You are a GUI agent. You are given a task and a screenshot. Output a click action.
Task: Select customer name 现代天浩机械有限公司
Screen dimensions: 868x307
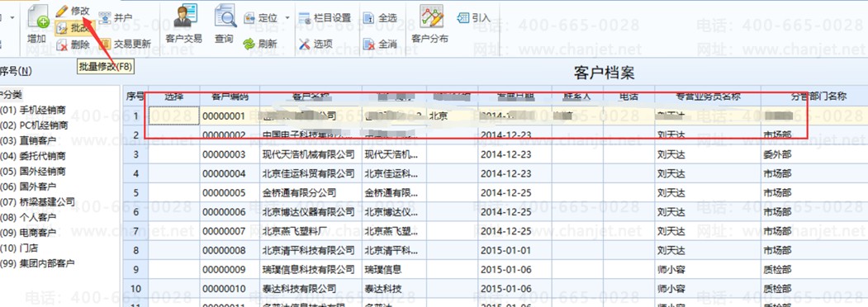click(x=308, y=154)
